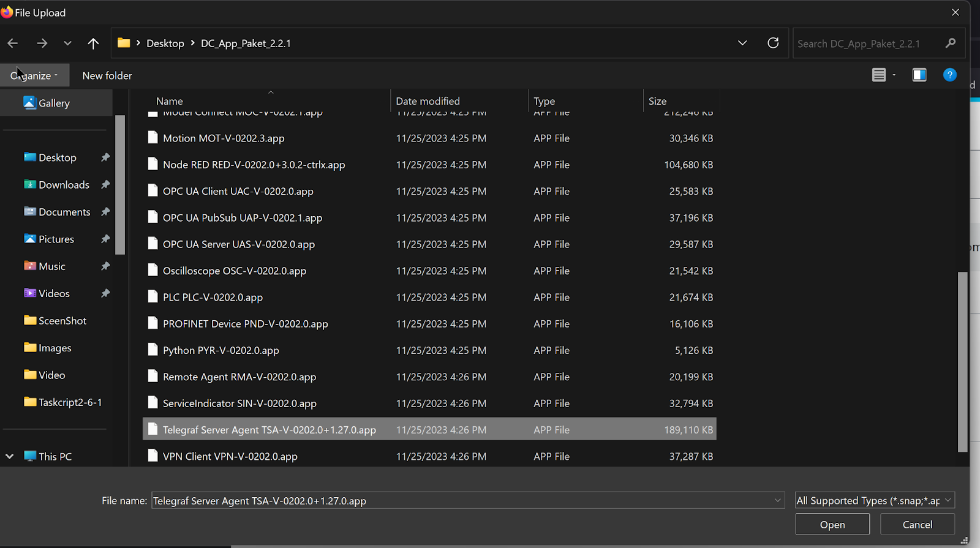Click the Open button
This screenshot has width=980, height=548.
(x=832, y=524)
